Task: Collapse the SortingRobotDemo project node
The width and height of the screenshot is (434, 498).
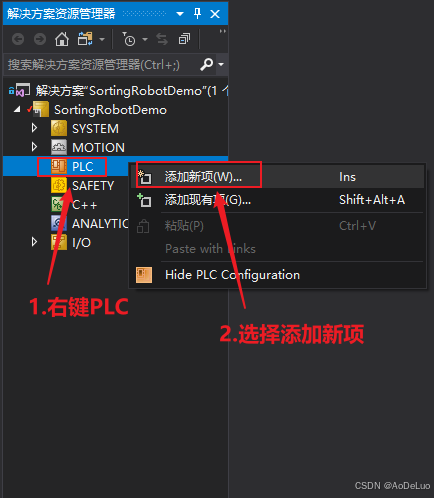Action: [x=17, y=109]
